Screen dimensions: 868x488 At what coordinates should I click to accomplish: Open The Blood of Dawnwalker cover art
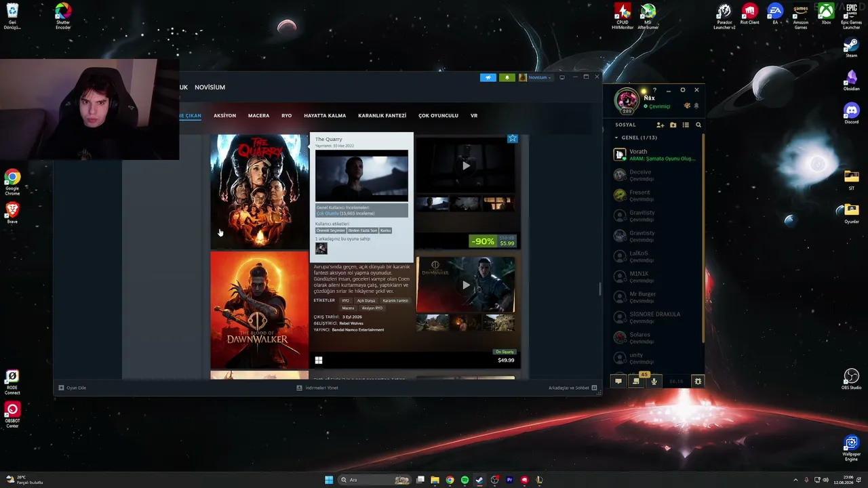tap(259, 310)
